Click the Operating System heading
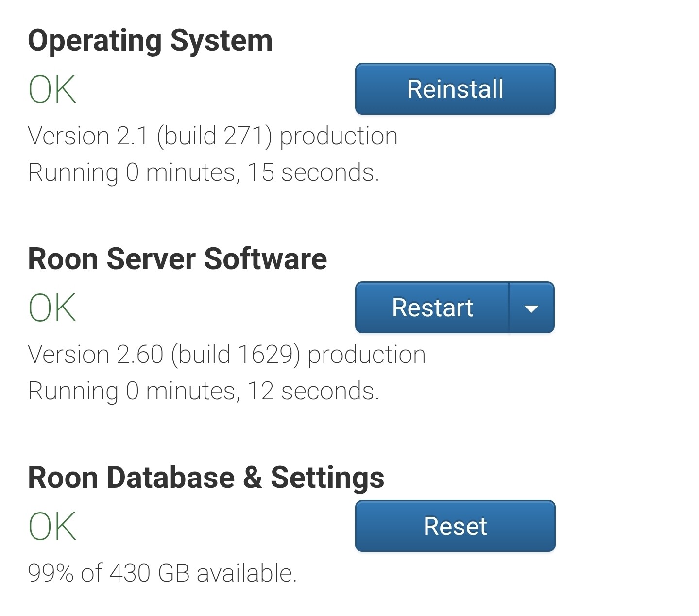 tap(150, 40)
